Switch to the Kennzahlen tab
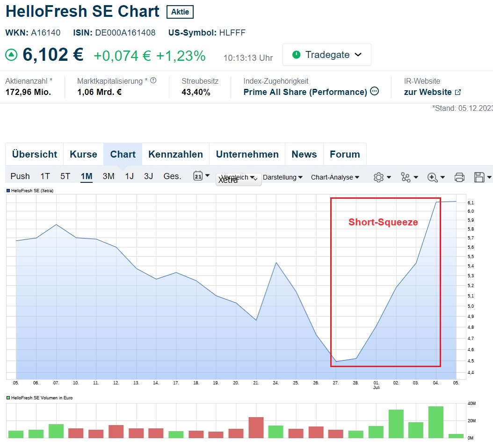493x448 pixels. [x=175, y=154]
